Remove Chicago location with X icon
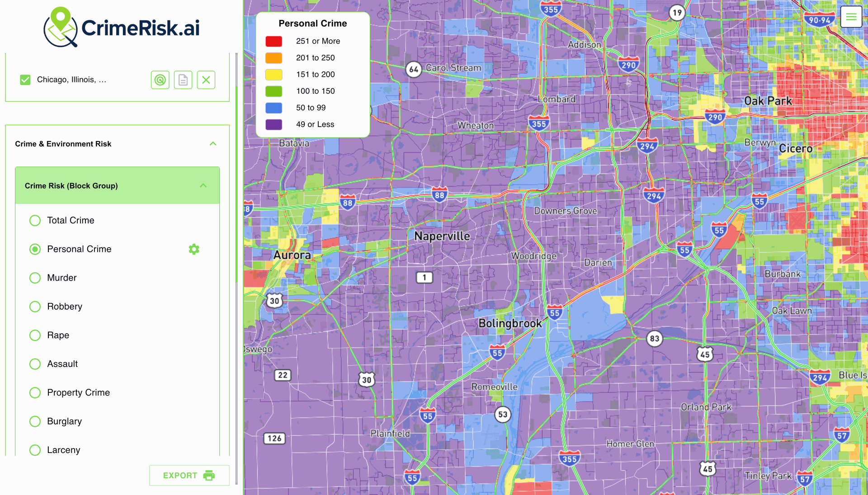 click(206, 80)
